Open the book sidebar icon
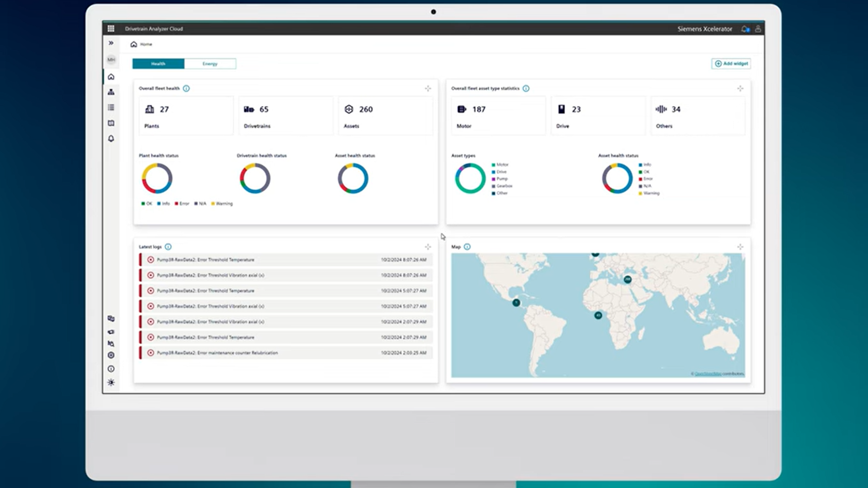The width and height of the screenshot is (868, 488). (111, 123)
